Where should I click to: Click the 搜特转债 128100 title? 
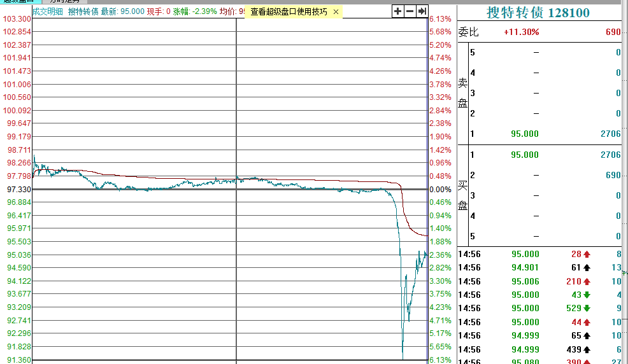click(538, 13)
